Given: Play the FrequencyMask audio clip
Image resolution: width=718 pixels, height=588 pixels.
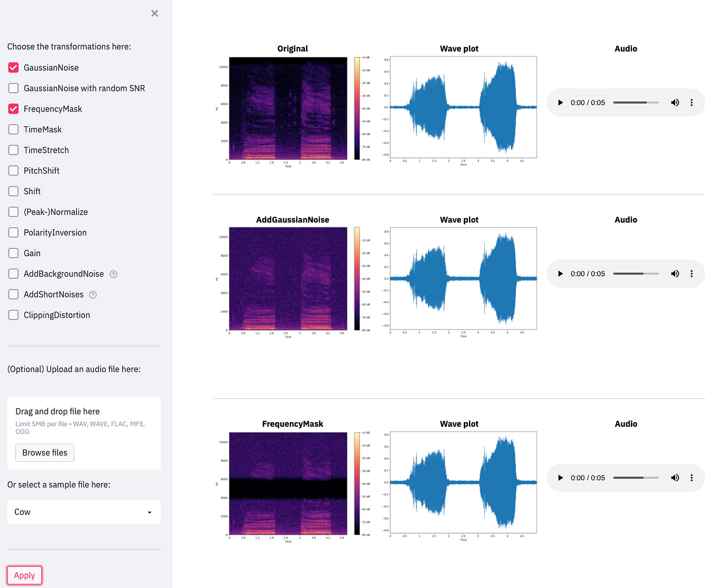Looking at the screenshot, I should click(560, 478).
